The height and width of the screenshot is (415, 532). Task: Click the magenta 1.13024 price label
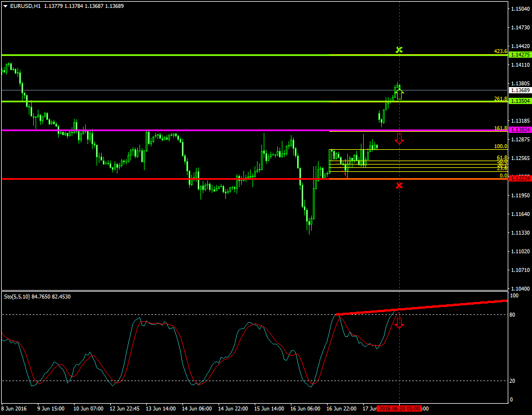tap(519, 130)
